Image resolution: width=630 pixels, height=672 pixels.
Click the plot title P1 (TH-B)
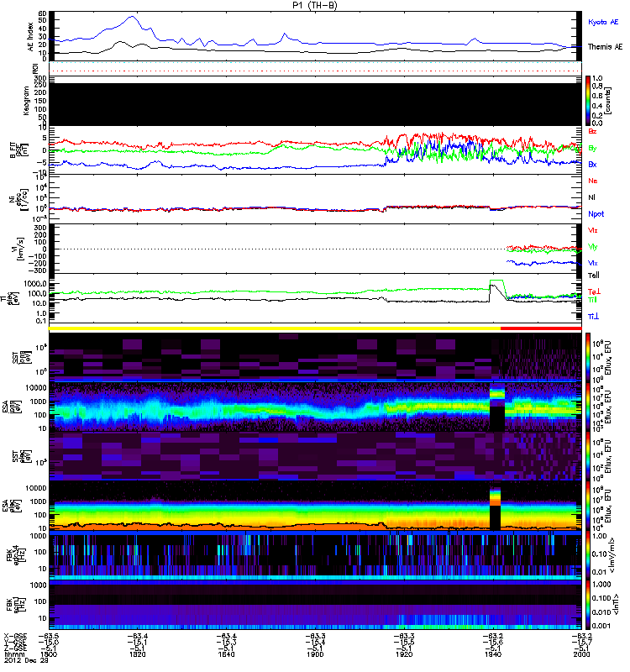[315, 5]
